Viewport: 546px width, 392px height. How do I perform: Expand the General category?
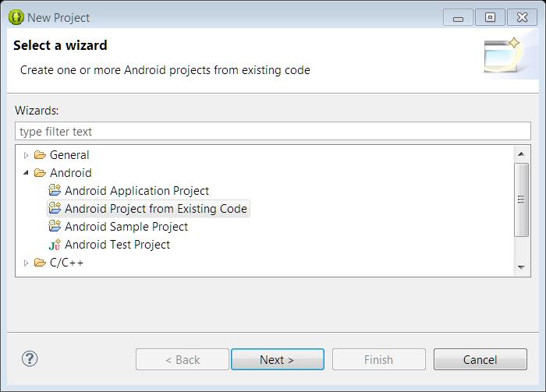pyautogui.click(x=26, y=155)
